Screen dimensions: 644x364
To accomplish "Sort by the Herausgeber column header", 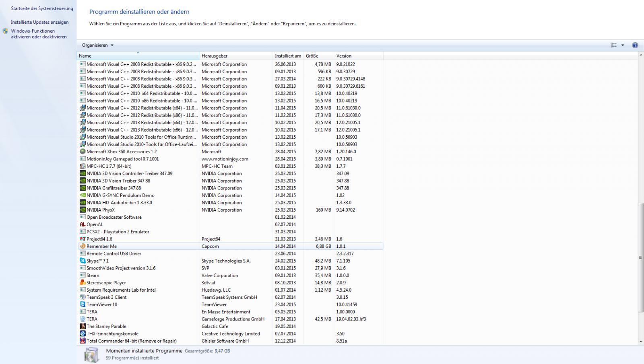I will pos(236,56).
